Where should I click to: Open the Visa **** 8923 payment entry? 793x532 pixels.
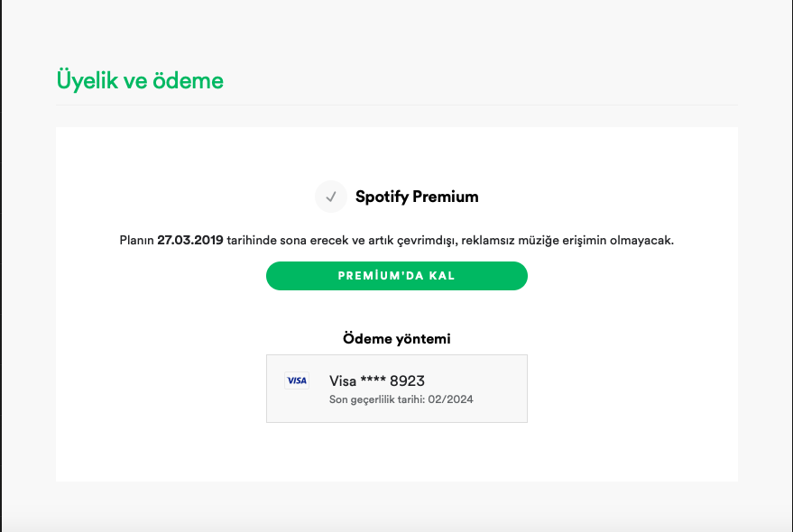click(x=397, y=389)
